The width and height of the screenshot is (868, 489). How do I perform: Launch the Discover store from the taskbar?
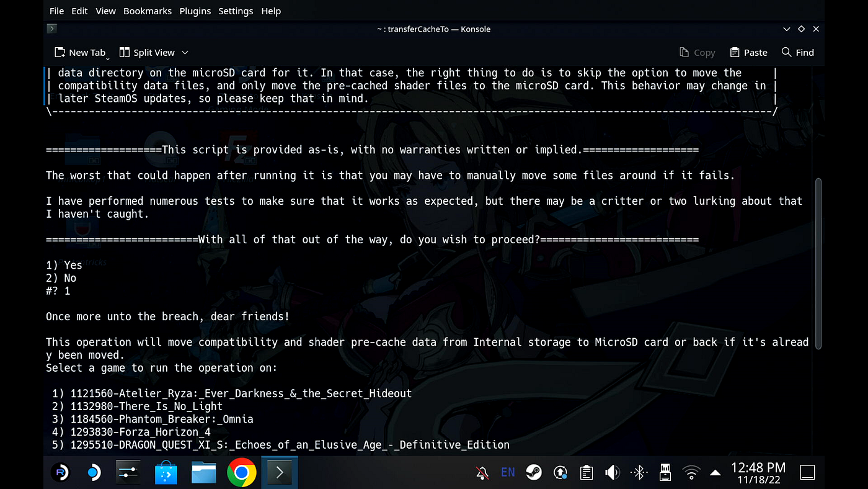166,473
